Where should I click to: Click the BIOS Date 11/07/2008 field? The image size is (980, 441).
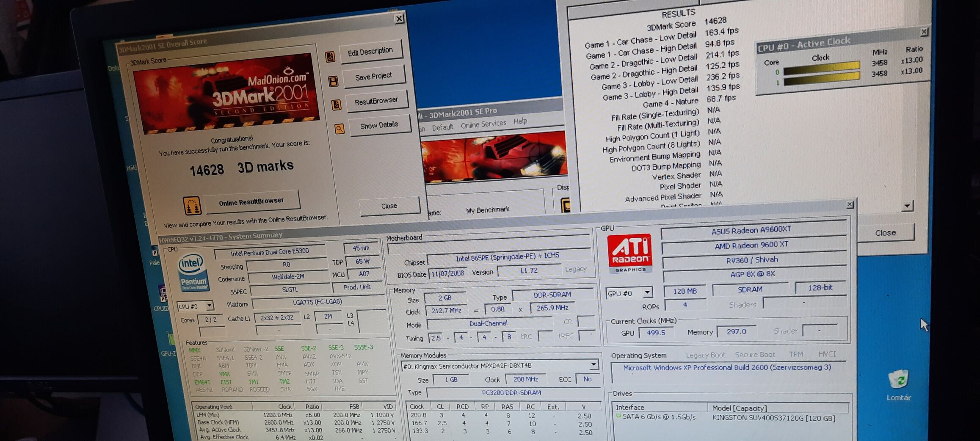[447, 273]
